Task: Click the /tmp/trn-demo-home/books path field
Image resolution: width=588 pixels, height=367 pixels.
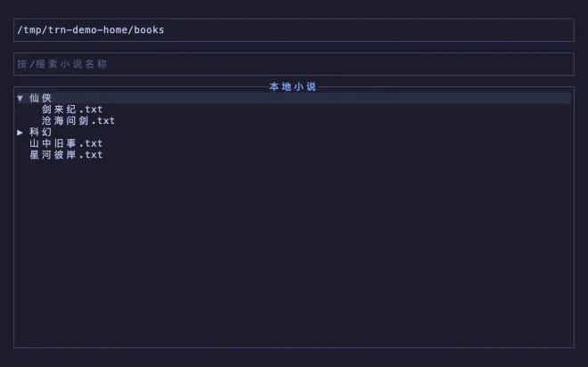Action: [x=294, y=30]
